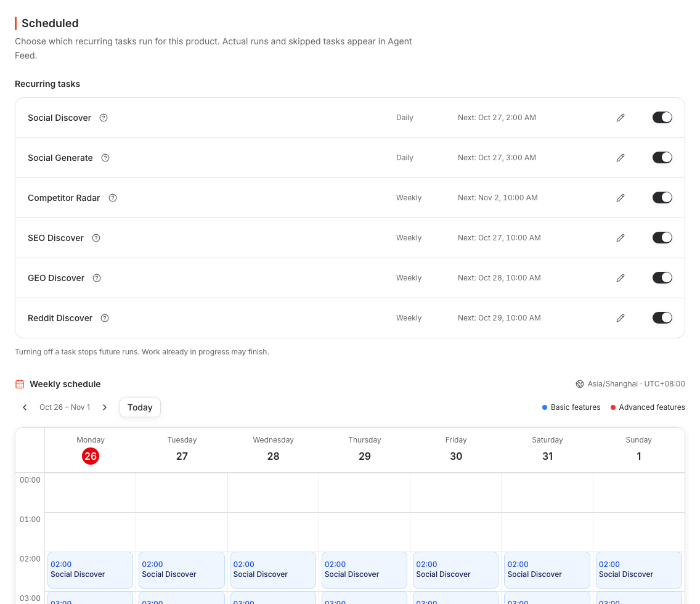700x604 pixels.
Task: Click 'Next: Oct 27, 2:00 AM' text
Action: (x=497, y=118)
